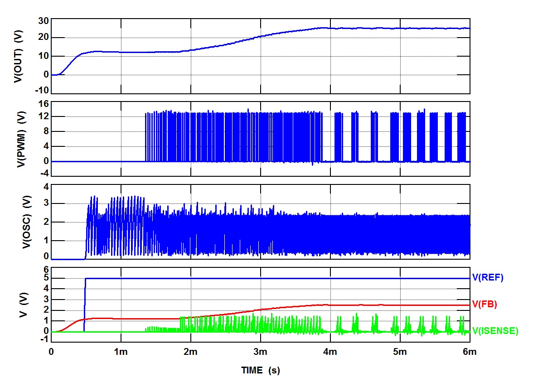Select the 2m time axis tick label

pos(190,352)
